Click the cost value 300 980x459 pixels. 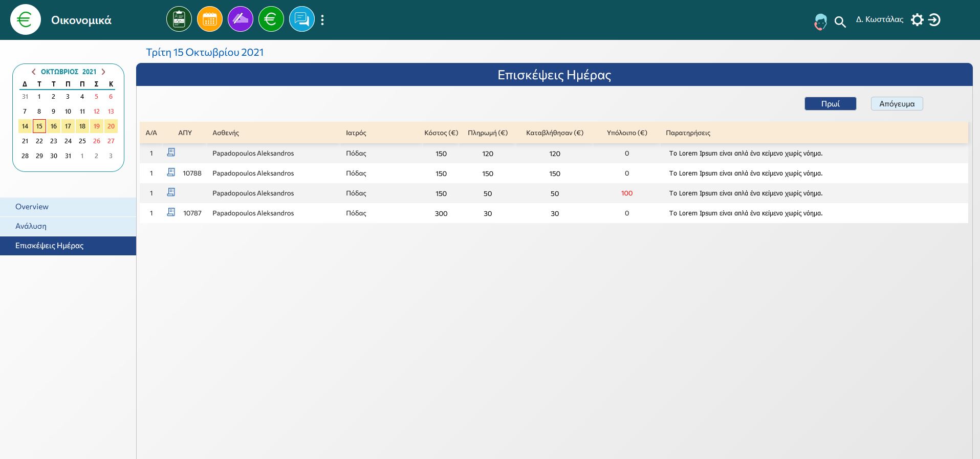(x=441, y=213)
